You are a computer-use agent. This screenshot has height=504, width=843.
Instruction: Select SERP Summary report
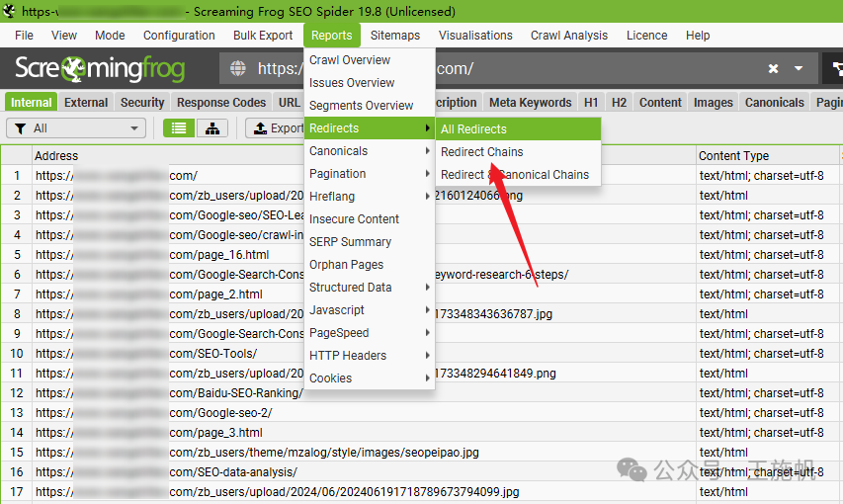tap(370, 242)
